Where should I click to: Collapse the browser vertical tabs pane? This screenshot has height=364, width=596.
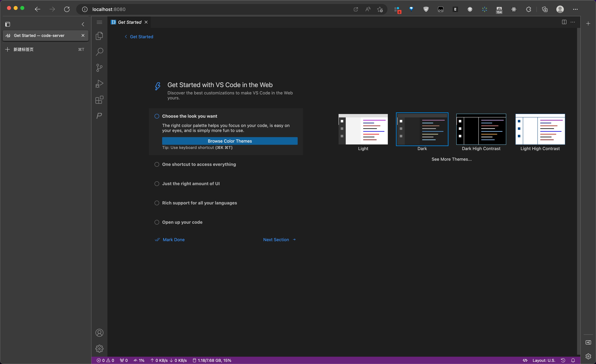(x=83, y=24)
